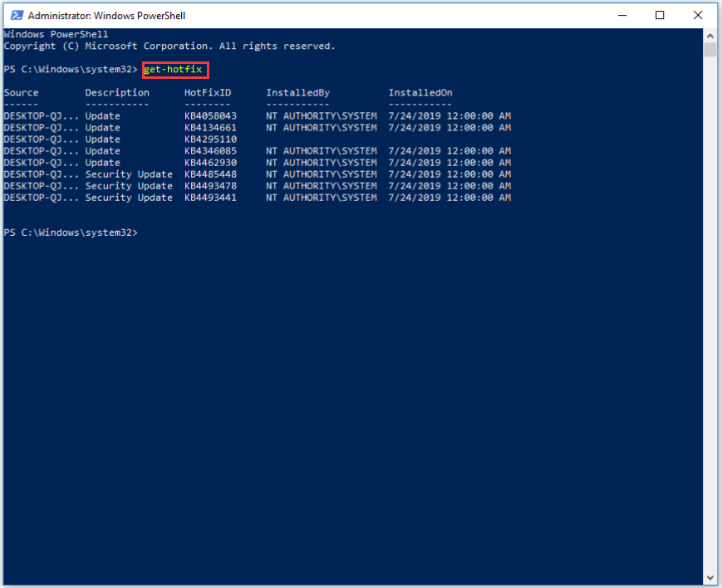Click Security Update description for KB4493478
Image resolution: width=722 pixels, height=588 pixels.
(129, 186)
